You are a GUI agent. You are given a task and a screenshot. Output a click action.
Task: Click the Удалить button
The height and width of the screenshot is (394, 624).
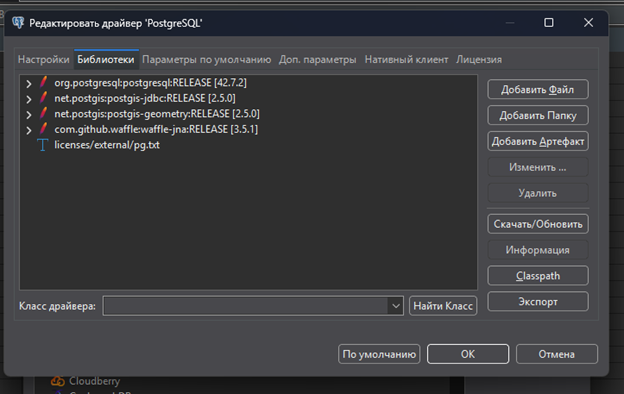pyautogui.click(x=538, y=193)
